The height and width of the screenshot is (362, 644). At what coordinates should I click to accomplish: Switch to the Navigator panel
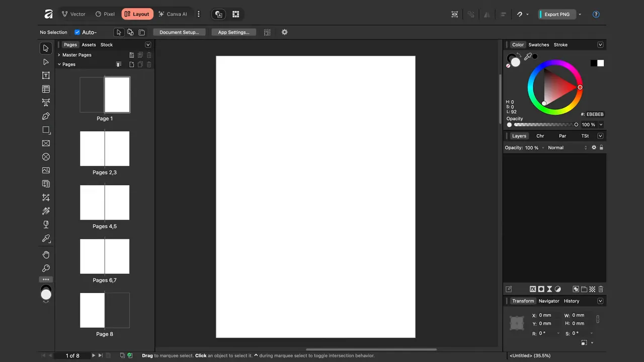pyautogui.click(x=549, y=301)
